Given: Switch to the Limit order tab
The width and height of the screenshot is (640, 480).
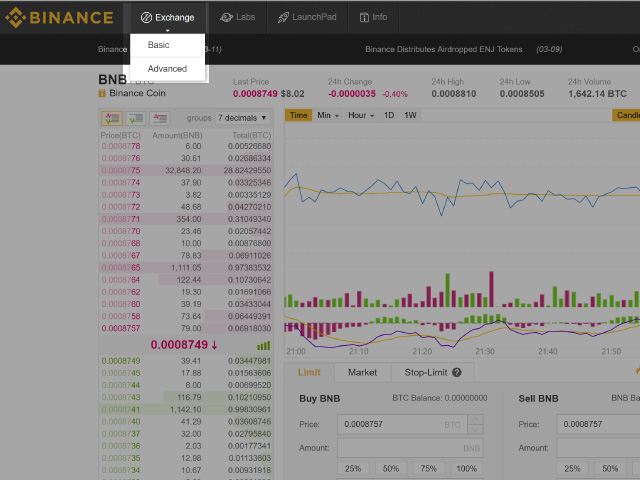Looking at the screenshot, I should pos(309,372).
